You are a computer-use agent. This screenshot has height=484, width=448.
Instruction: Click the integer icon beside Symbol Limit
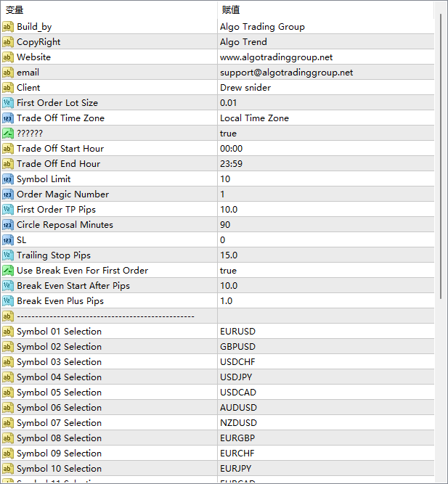[8, 179]
